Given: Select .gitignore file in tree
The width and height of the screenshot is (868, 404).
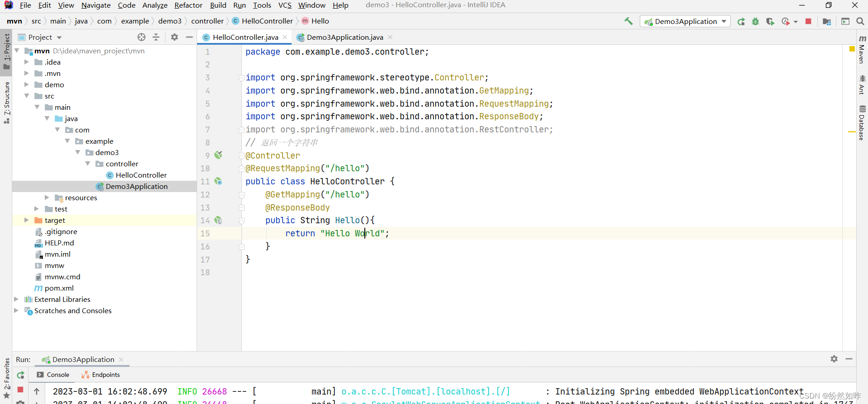Looking at the screenshot, I should pyautogui.click(x=56, y=231).
